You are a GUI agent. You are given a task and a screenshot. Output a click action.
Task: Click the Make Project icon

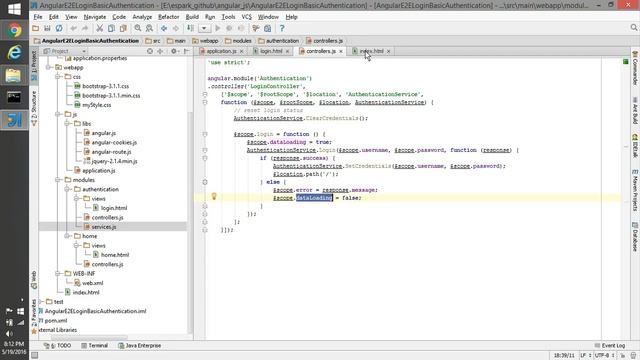click(191, 29)
